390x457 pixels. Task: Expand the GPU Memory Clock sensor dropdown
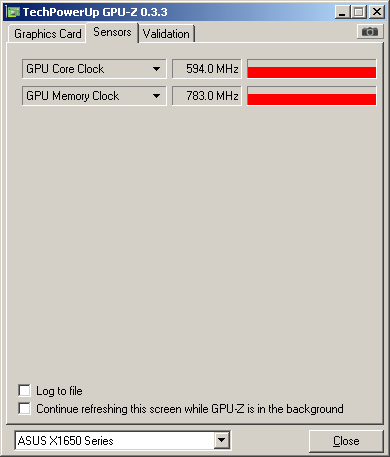[x=156, y=96]
